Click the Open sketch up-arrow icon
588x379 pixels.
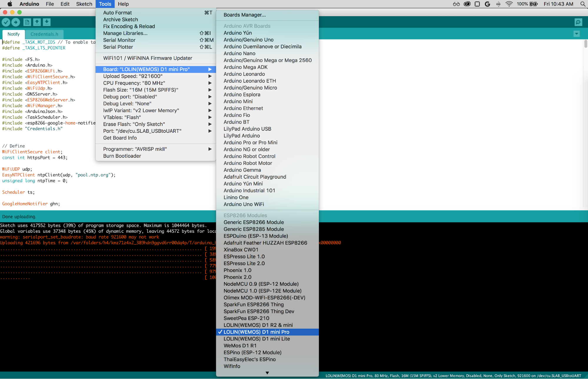(37, 22)
